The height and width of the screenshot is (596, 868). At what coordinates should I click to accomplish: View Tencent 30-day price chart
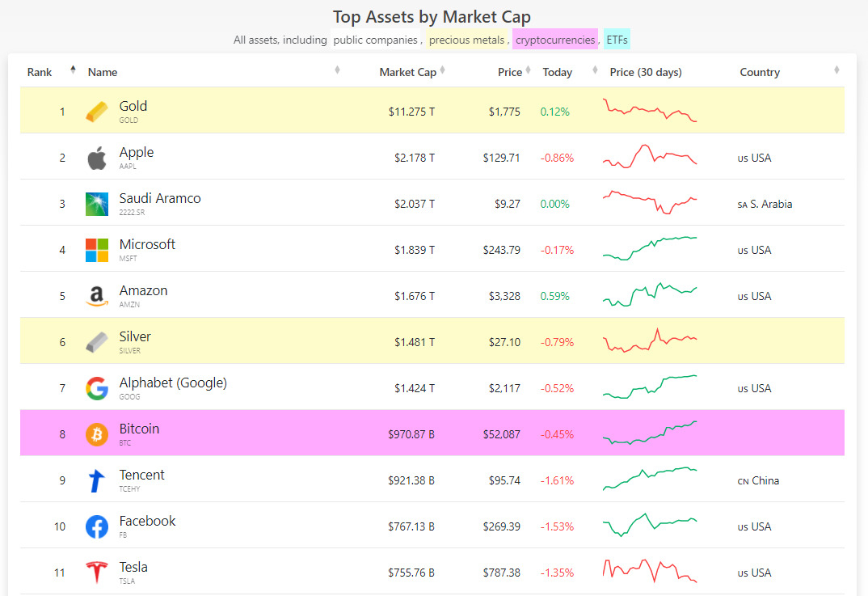650,479
